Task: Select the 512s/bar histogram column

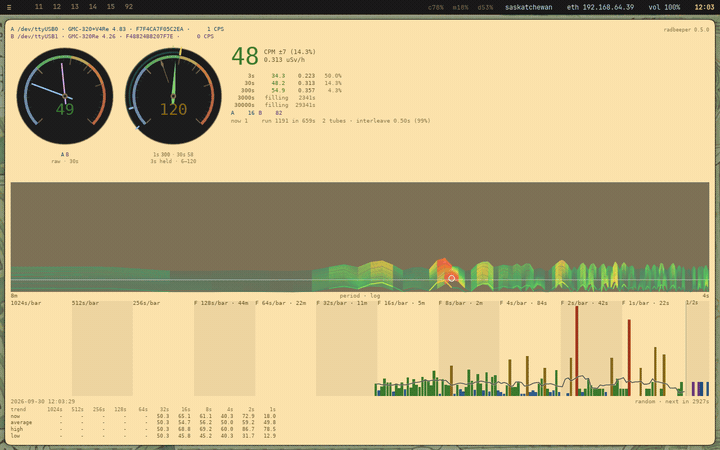Action: pyautogui.click(x=102, y=348)
